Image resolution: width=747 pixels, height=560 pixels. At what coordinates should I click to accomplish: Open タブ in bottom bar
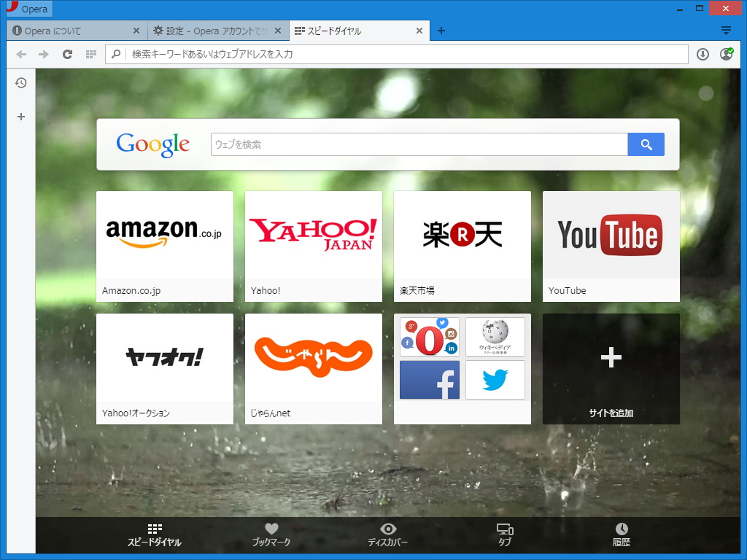point(505,534)
